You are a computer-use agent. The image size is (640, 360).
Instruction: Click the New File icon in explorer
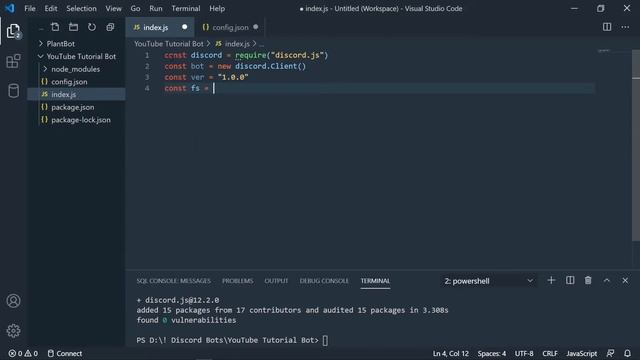click(55, 27)
